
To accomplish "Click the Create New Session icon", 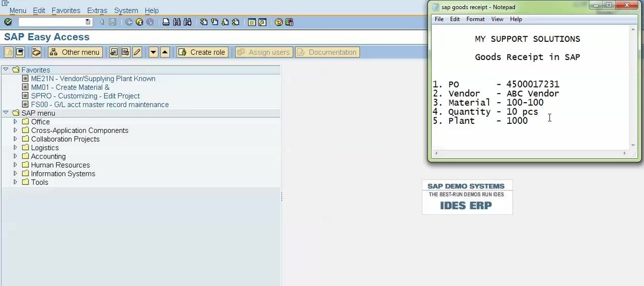I will (252, 22).
